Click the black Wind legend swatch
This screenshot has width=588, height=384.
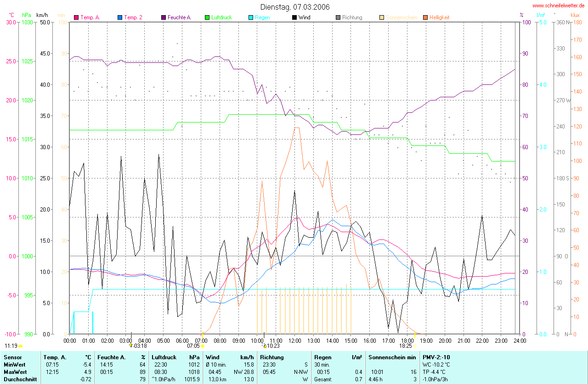[294, 17]
